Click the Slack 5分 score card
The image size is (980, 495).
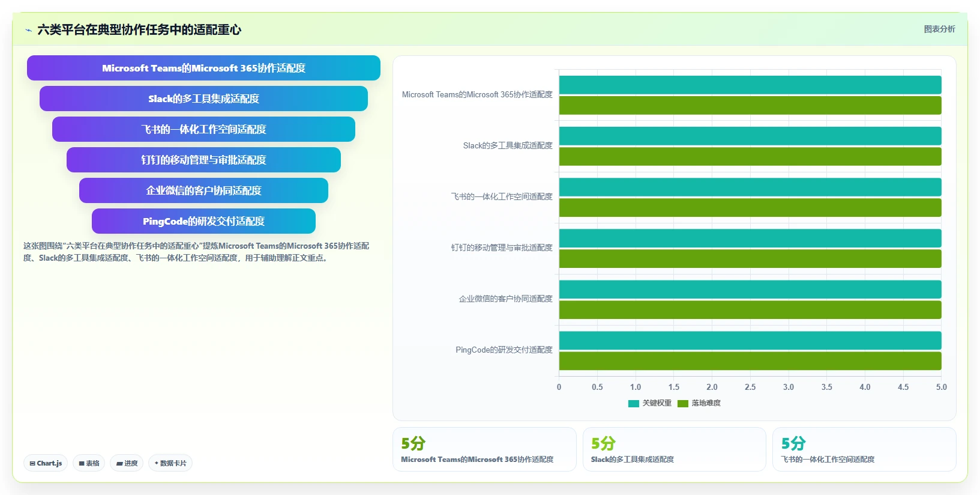675,449
